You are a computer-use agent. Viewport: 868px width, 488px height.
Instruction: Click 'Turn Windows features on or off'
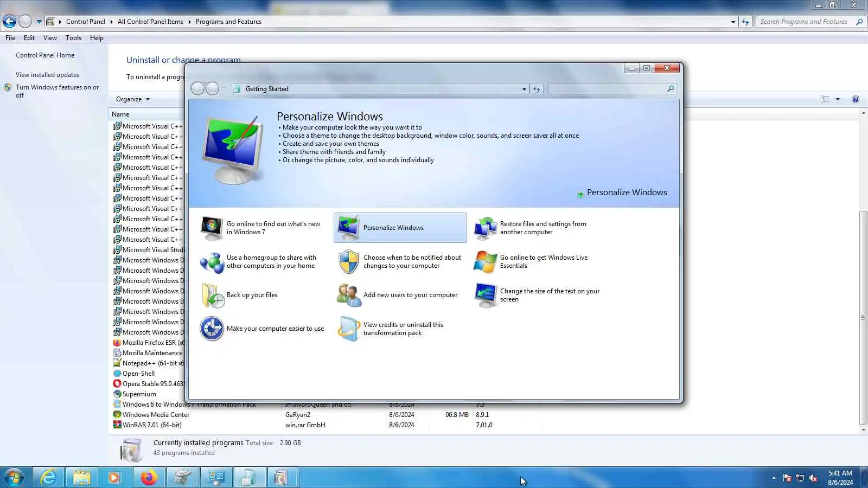(x=57, y=91)
